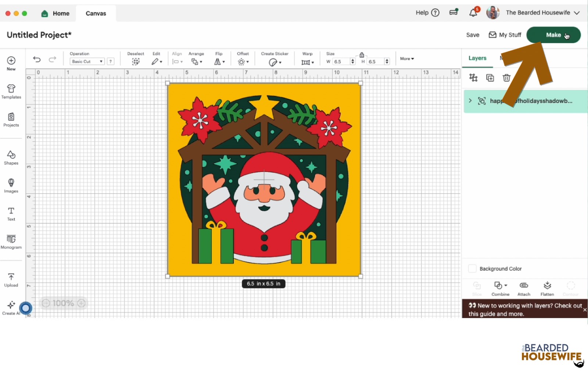Enable the Background Color checkbox
Screen dimensions: 588x374
pos(472,269)
